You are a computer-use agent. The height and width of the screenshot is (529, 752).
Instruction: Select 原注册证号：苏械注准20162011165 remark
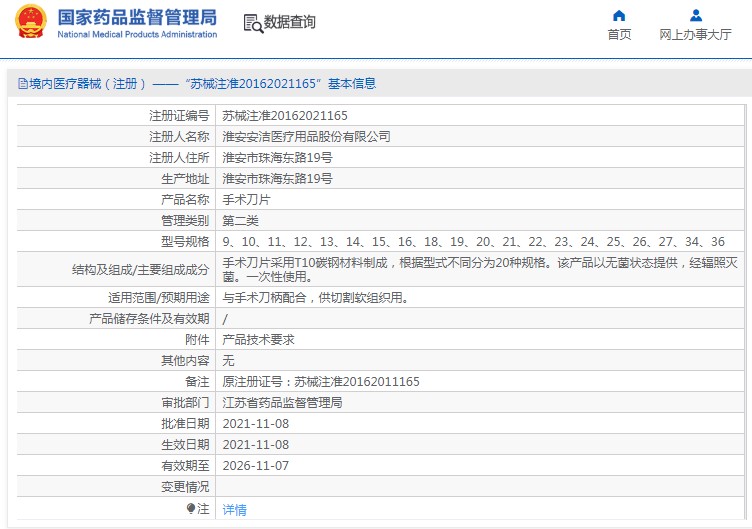[321, 382]
